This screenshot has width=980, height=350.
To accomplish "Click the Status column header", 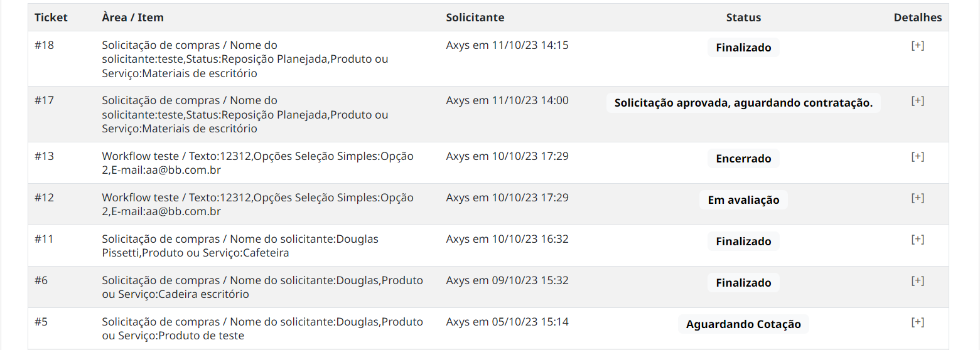I will click(743, 18).
